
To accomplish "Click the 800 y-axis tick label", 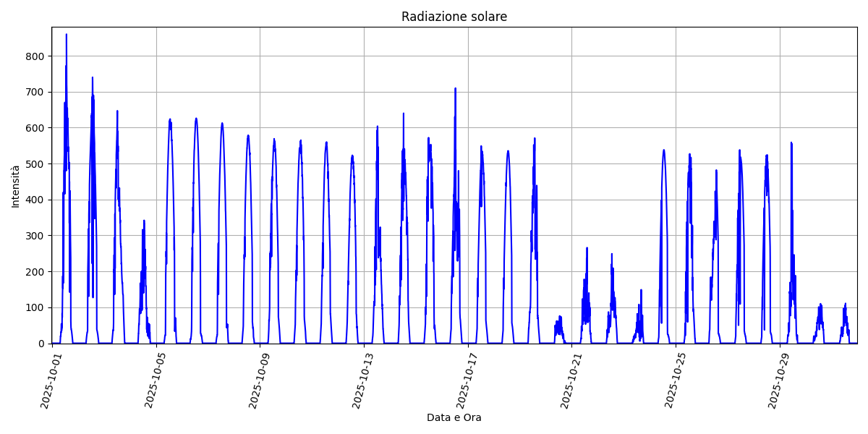I will point(35,56).
